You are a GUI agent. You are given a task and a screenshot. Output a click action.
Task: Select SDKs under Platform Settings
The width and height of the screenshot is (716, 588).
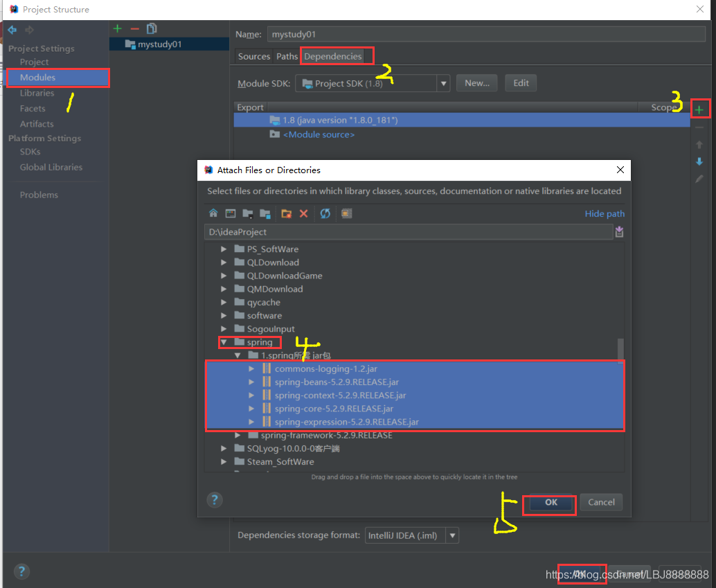30,152
